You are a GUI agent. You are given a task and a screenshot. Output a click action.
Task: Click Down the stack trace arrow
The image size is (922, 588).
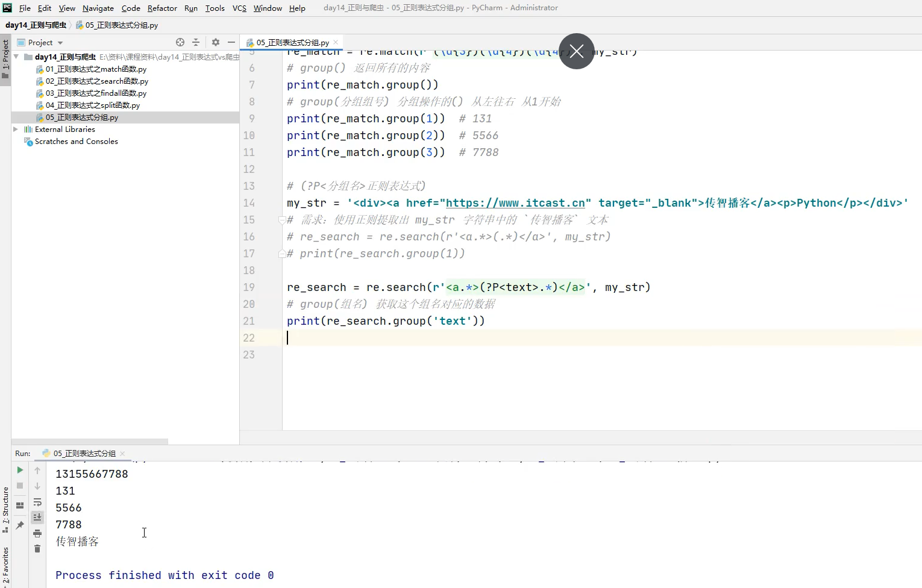(x=37, y=486)
